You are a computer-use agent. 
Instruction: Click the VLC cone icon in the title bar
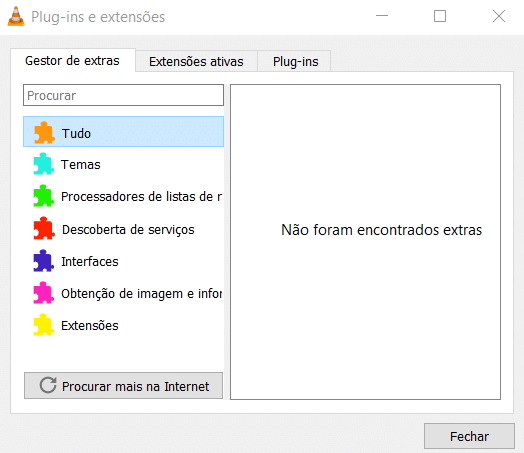tap(16, 16)
